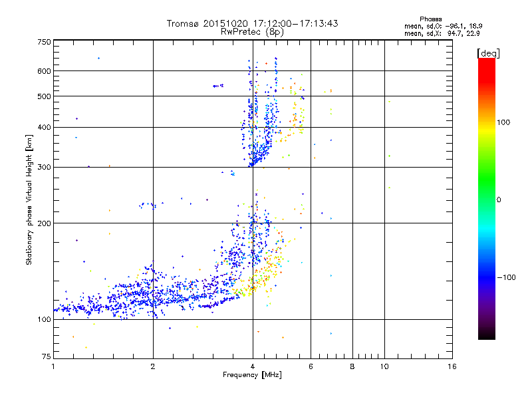Click the x-axis value "16"
Viewport: 532px width, 399px height.
(x=452, y=366)
